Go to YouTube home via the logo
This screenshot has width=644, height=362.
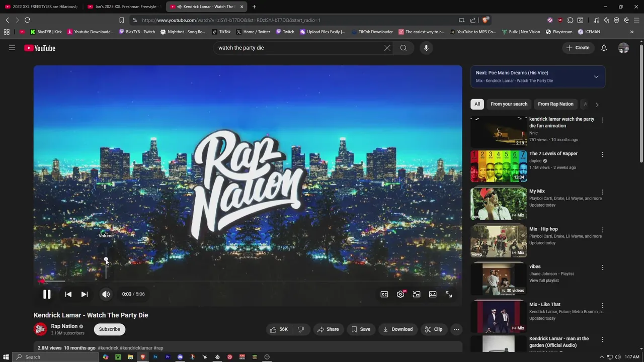40,48
